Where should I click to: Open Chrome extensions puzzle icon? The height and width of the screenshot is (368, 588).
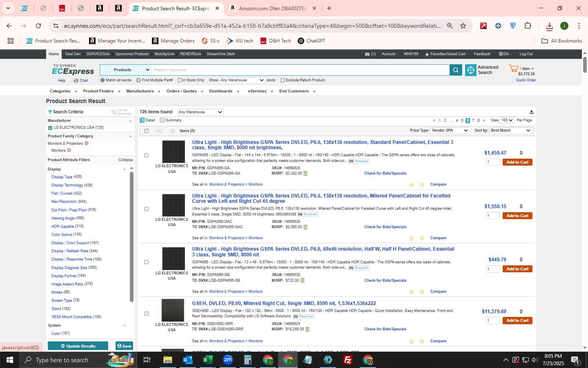pyautogui.click(x=528, y=26)
